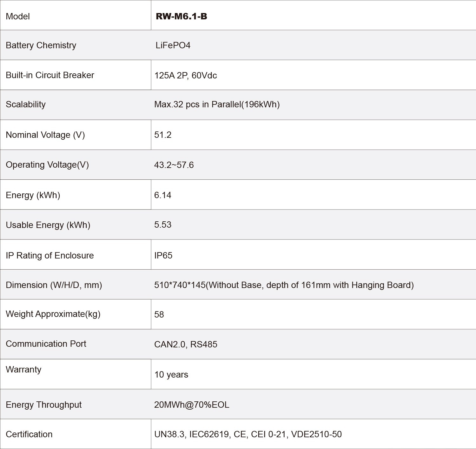Select the Scalability row label
Screen dimensions: 476x449
pos(26,104)
